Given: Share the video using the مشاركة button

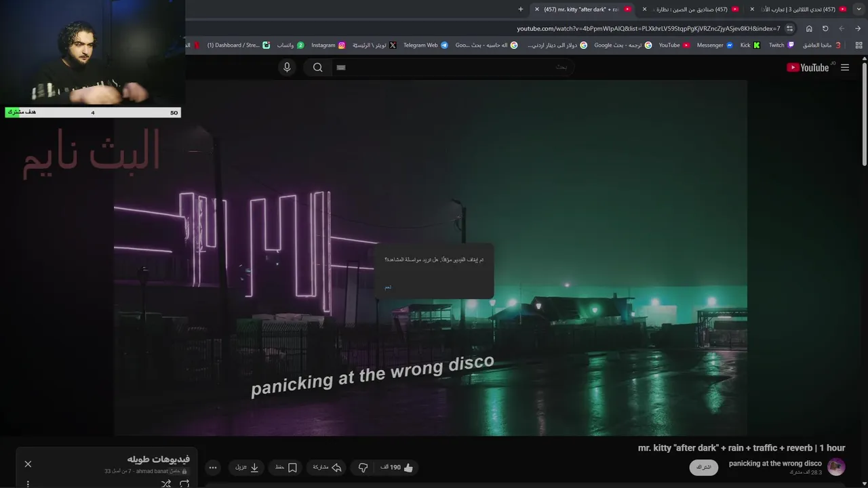Looking at the screenshot, I should point(327,467).
